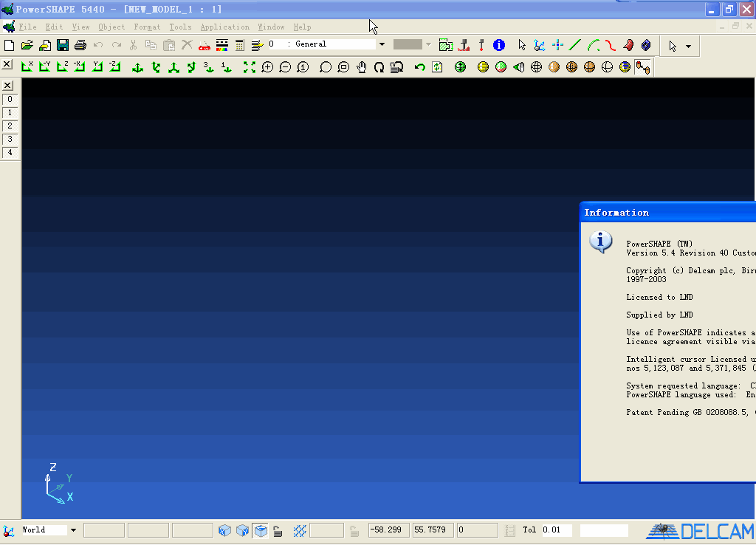Set view from Z axis
Viewport: 756px width, 545px height.
pyautogui.click(x=63, y=67)
